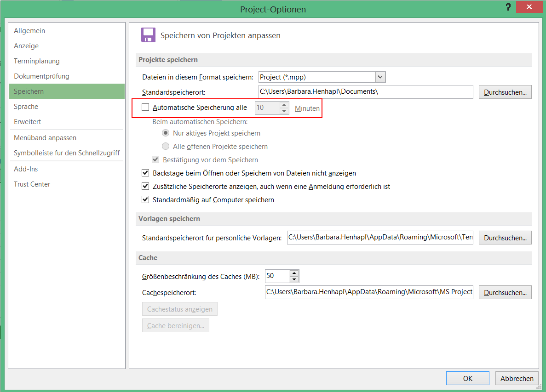546x392 pixels.
Task: Browse for the Standardspeicherort folder
Action: tap(505, 92)
